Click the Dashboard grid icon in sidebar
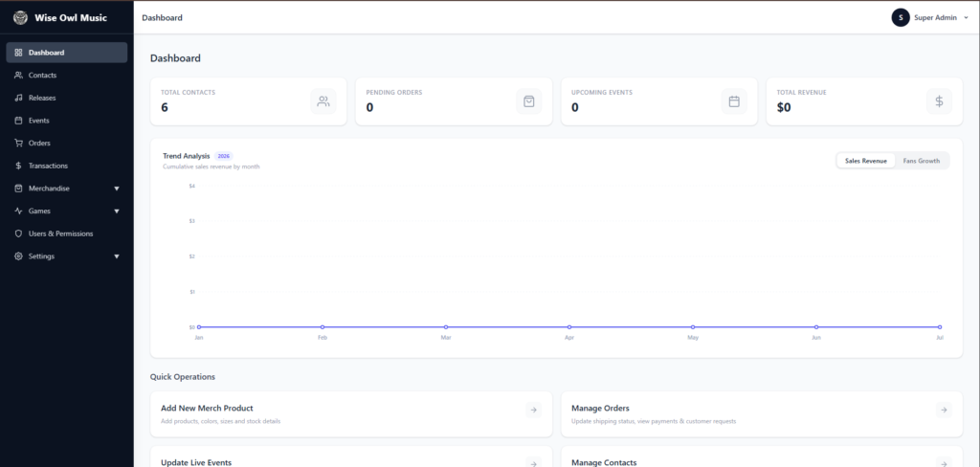This screenshot has height=467, width=980. (18, 53)
